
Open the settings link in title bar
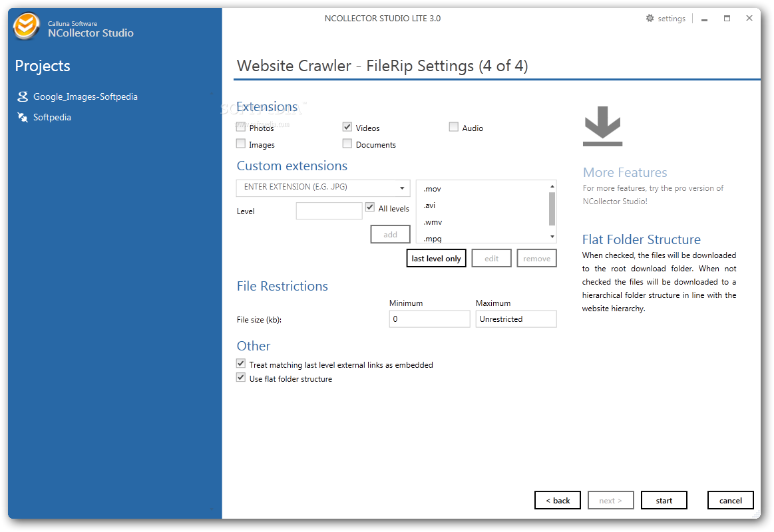coord(672,19)
